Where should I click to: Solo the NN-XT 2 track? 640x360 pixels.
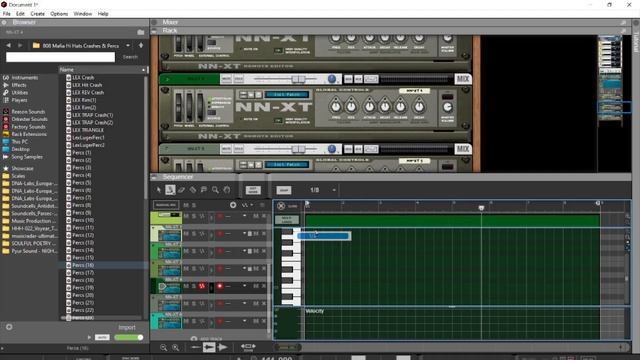tap(194, 251)
